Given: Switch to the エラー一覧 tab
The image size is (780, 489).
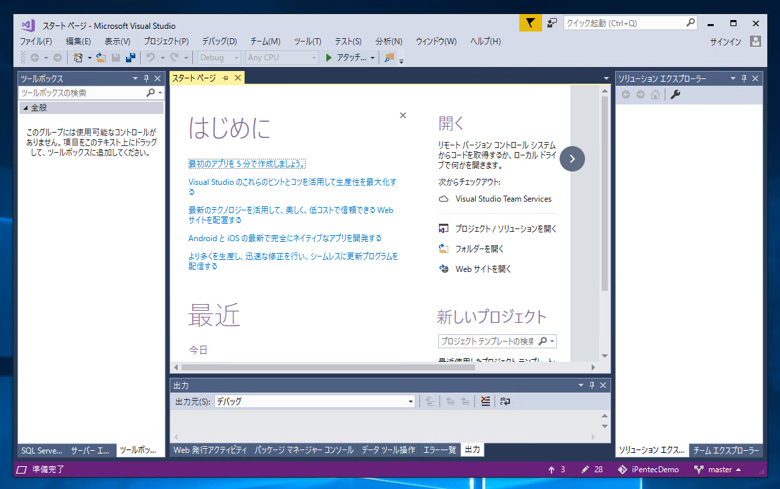Looking at the screenshot, I should [440, 450].
